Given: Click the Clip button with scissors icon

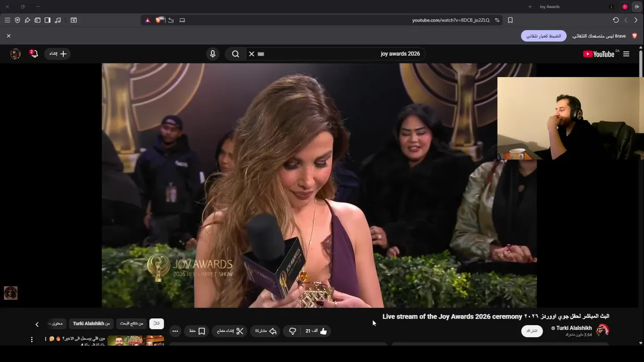Looking at the screenshot, I should click(230, 331).
